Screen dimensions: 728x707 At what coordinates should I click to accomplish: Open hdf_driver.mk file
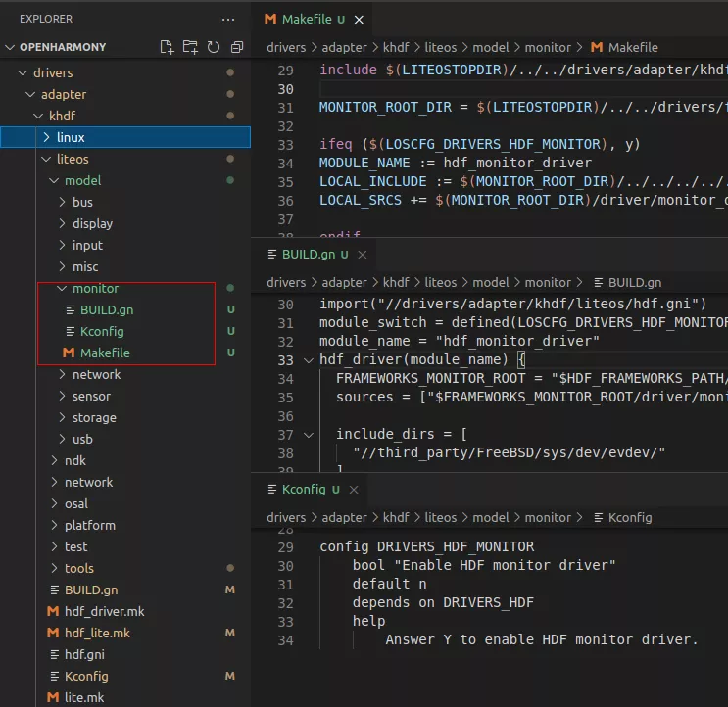coord(125,611)
